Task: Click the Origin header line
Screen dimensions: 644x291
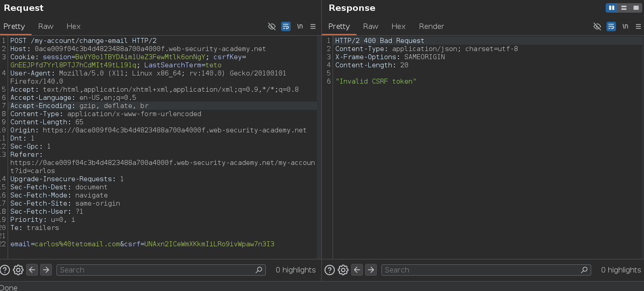Action: pyautogui.click(x=158, y=130)
